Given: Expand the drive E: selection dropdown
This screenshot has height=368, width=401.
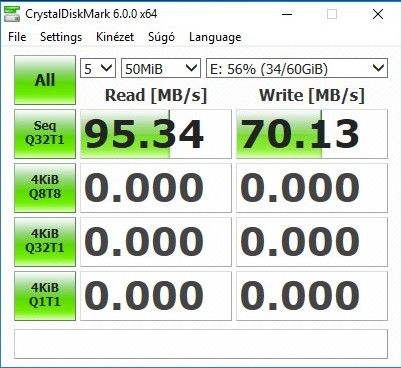Looking at the screenshot, I should click(297, 68).
